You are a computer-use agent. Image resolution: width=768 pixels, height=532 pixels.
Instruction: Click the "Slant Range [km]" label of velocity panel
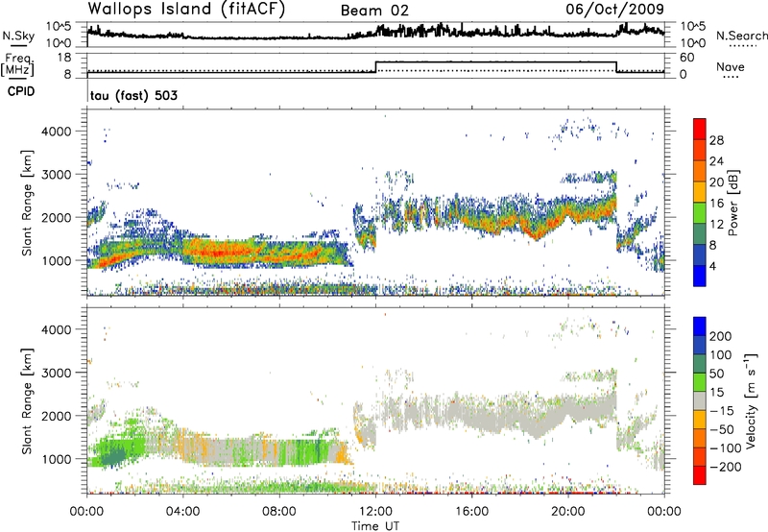click(27, 401)
